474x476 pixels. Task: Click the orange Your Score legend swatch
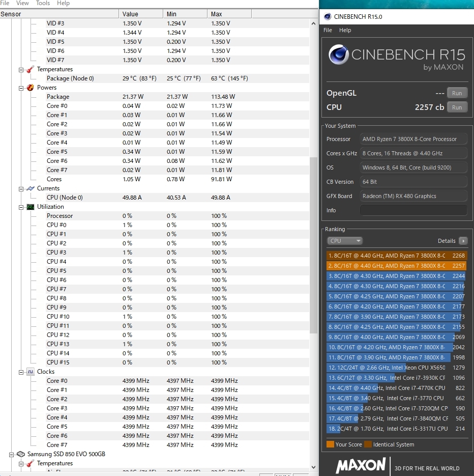click(330, 444)
